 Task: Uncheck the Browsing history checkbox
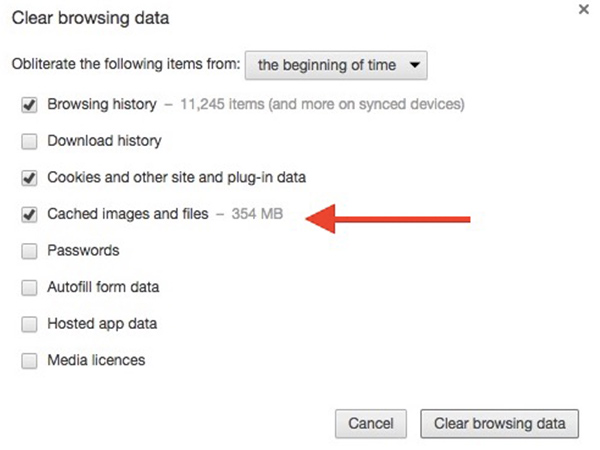[29, 104]
